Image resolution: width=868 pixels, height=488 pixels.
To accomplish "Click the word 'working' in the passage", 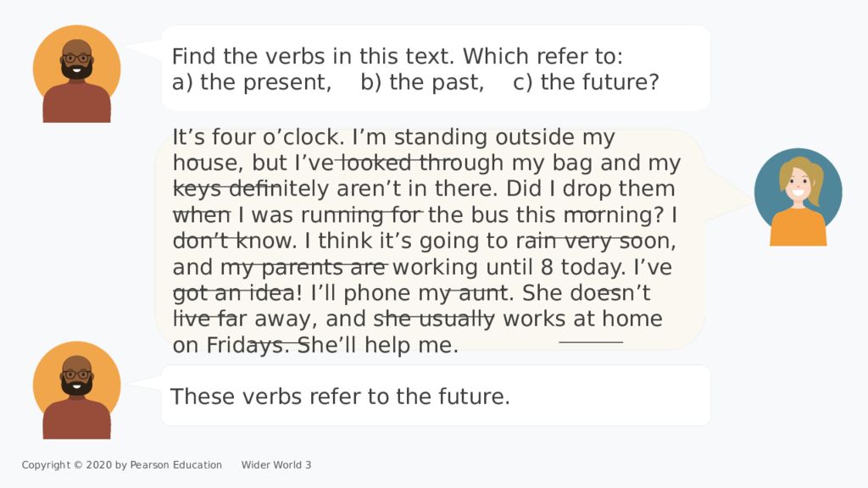I will (x=435, y=268).
